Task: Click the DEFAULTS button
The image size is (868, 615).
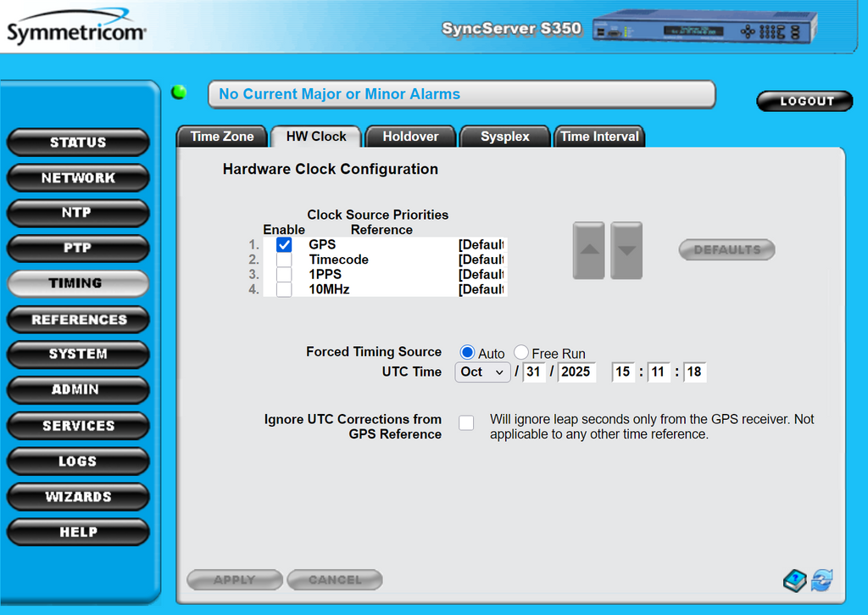Action: coord(726,250)
